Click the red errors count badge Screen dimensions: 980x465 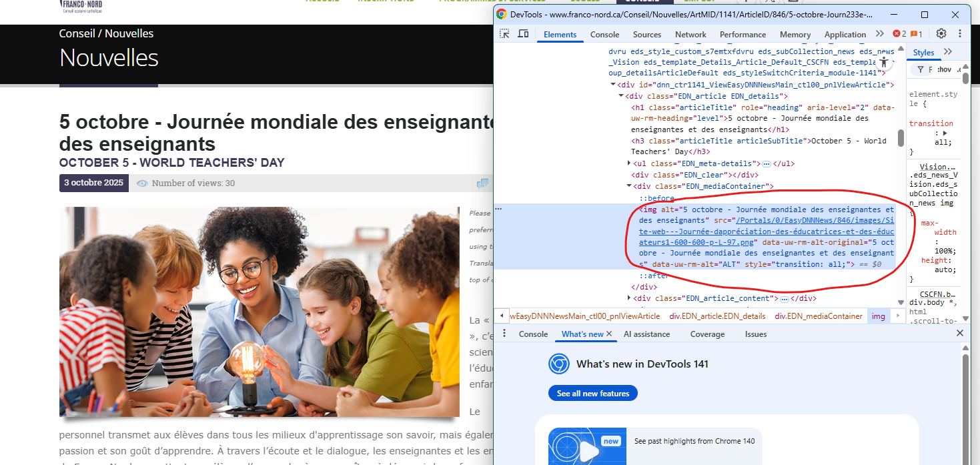pos(900,34)
